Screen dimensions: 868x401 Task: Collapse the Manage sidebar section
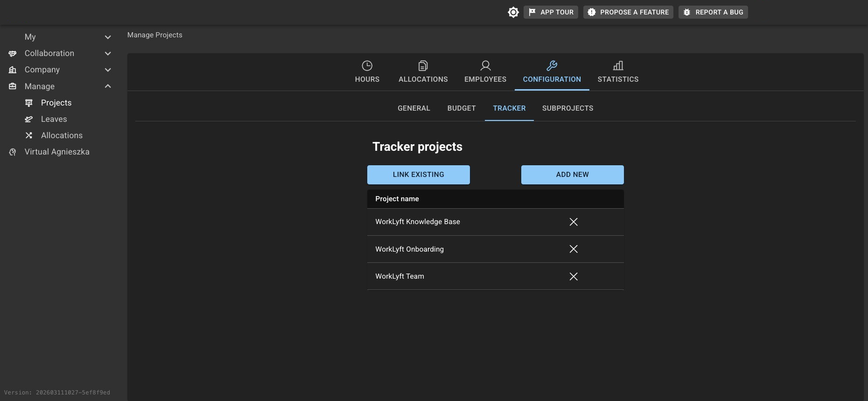click(108, 86)
